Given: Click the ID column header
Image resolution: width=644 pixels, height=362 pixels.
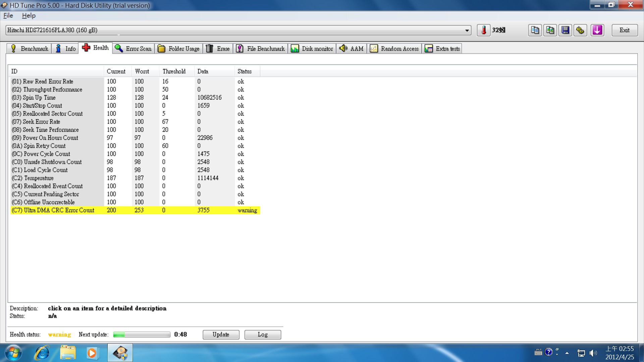Looking at the screenshot, I should 56,71.
